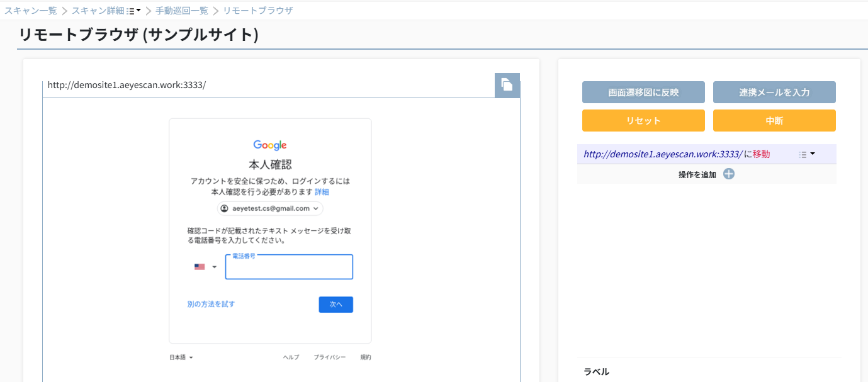The image size is (868, 382).
Task: Open the スキャン詳細 breadcrumb list dropdown
Action: [133, 11]
